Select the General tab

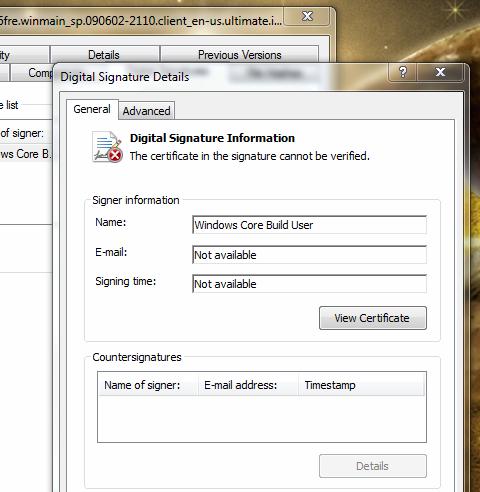coord(92,109)
